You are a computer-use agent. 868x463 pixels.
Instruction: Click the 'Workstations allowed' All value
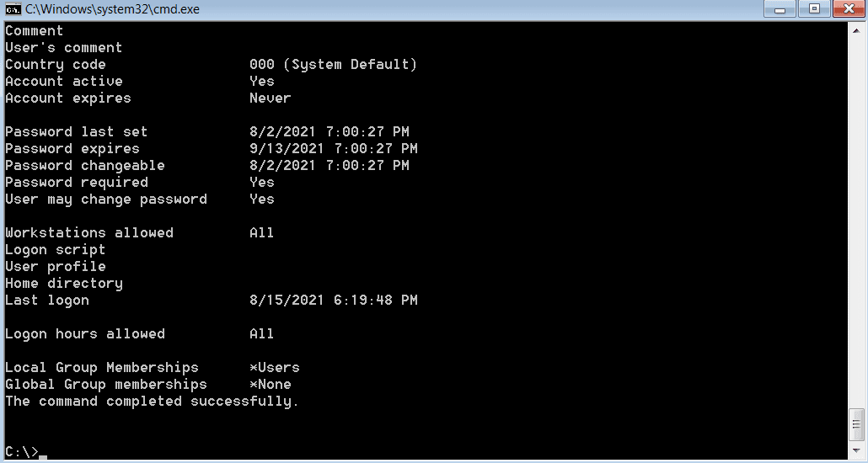click(x=261, y=233)
